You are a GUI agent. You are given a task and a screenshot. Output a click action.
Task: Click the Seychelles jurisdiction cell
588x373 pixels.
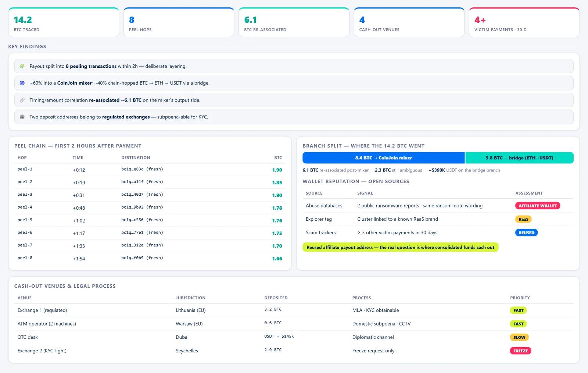click(x=187, y=351)
